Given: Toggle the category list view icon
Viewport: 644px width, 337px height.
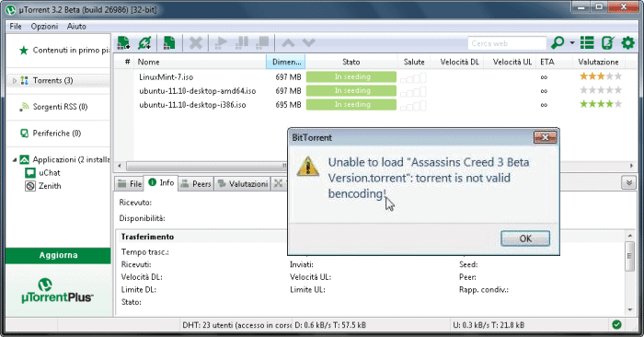Looking at the screenshot, I should pos(587,42).
